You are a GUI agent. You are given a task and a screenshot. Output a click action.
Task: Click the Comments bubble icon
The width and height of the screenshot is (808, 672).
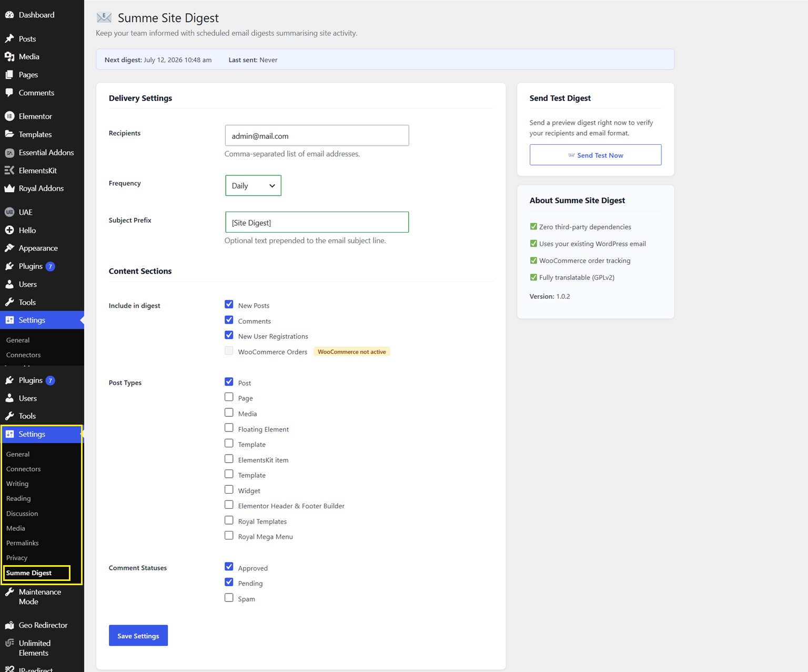click(9, 93)
